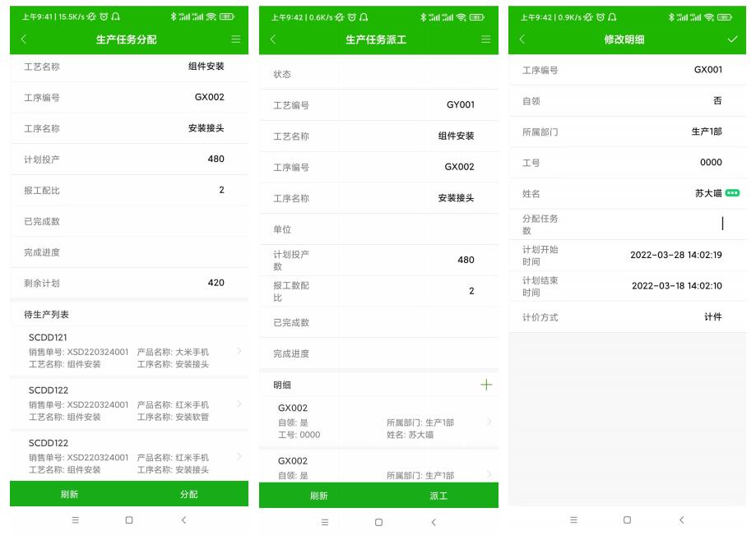756x540 pixels.
Task: Tap recent apps nav icon on 修改明细 screen
Action: click(x=573, y=519)
